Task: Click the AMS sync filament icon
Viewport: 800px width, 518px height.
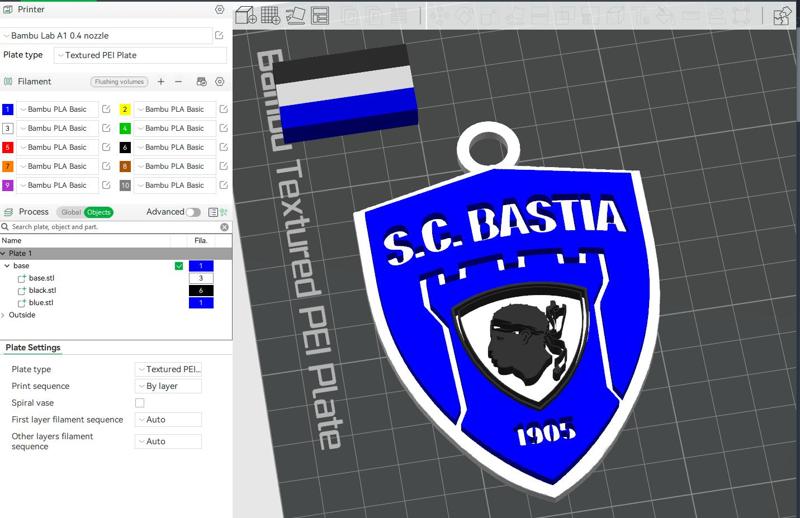Action: 202,82
